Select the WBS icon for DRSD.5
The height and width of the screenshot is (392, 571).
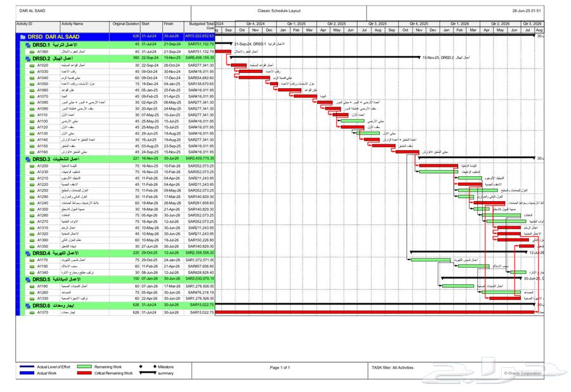pos(27,279)
